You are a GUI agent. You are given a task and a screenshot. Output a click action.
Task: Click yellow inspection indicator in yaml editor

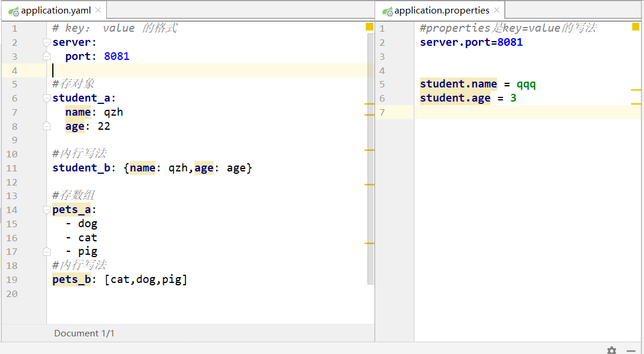coord(369,27)
